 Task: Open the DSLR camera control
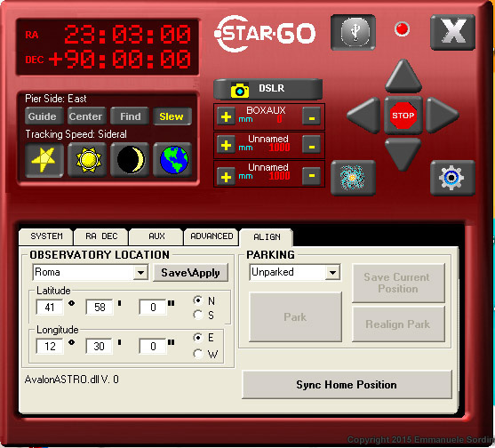point(268,89)
